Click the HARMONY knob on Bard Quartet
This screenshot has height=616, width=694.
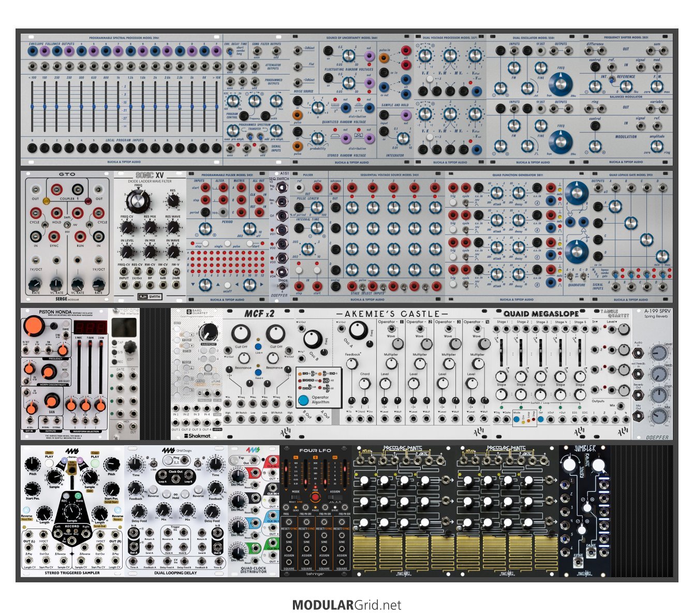(208, 332)
